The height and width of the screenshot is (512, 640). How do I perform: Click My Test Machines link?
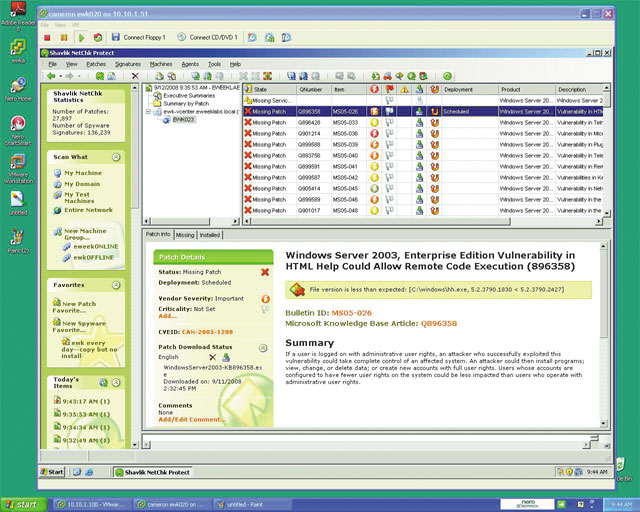tap(79, 198)
